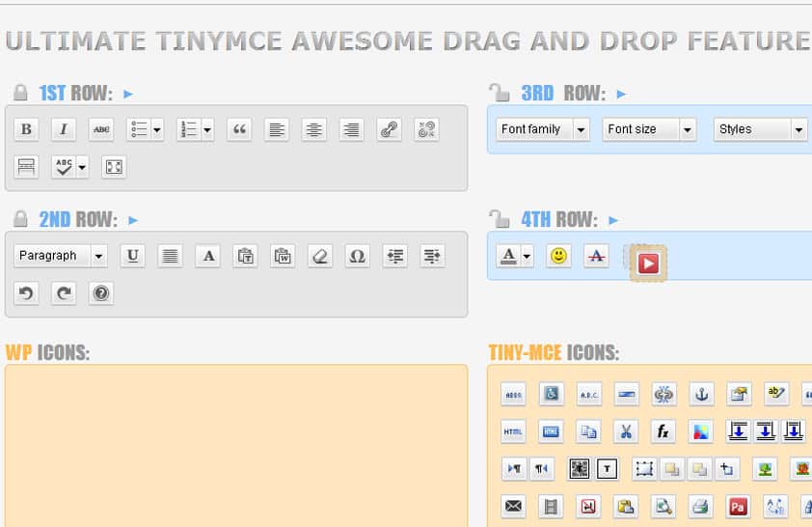The height and width of the screenshot is (527, 812).
Task: Click the fx equation icon
Action: pyautogui.click(x=663, y=431)
